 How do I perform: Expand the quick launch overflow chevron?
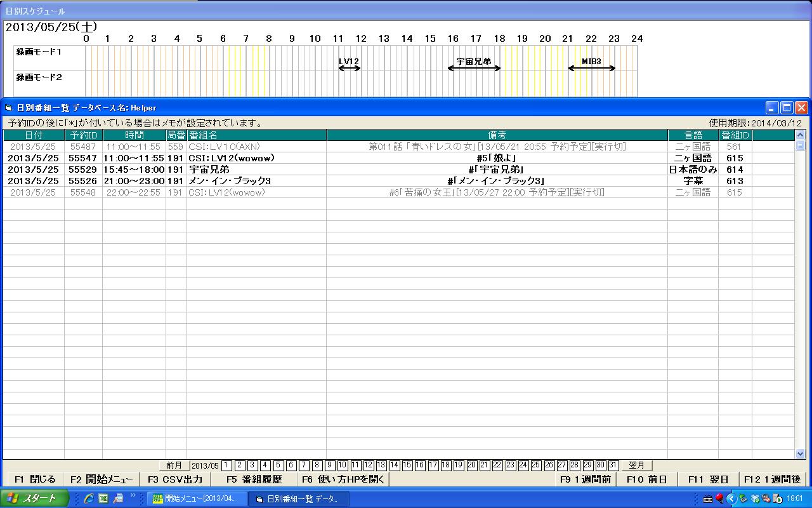[133, 496]
